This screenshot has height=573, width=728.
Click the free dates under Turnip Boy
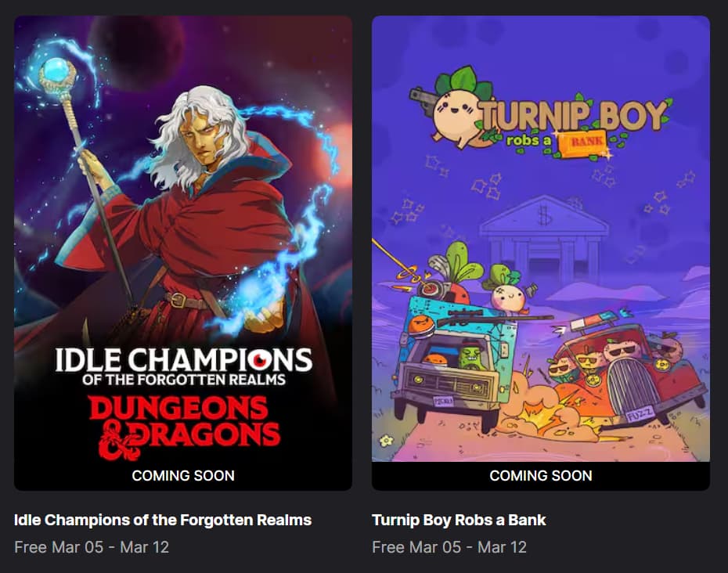coord(449,547)
